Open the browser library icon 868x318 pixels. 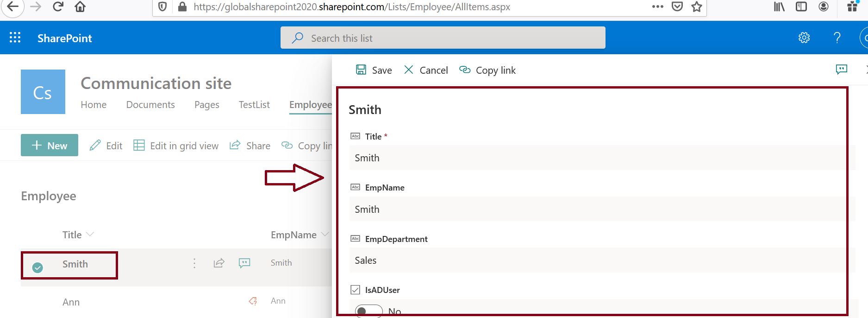tap(779, 7)
